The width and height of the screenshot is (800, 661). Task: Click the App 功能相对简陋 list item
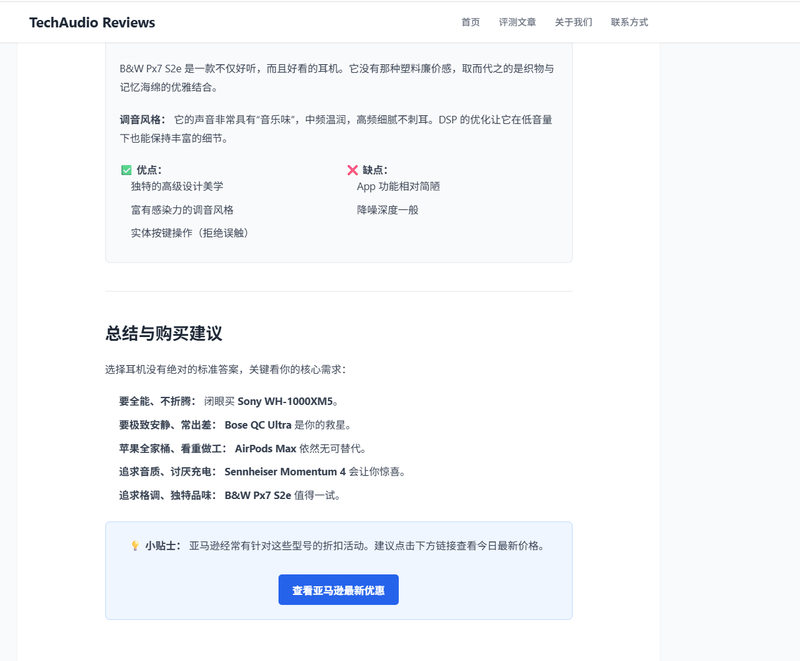click(398, 186)
